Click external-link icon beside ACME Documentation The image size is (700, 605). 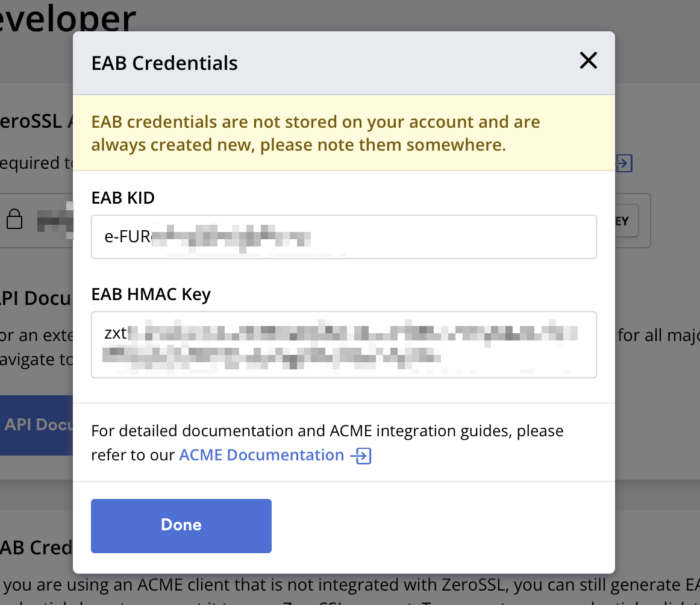coord(361,456)
